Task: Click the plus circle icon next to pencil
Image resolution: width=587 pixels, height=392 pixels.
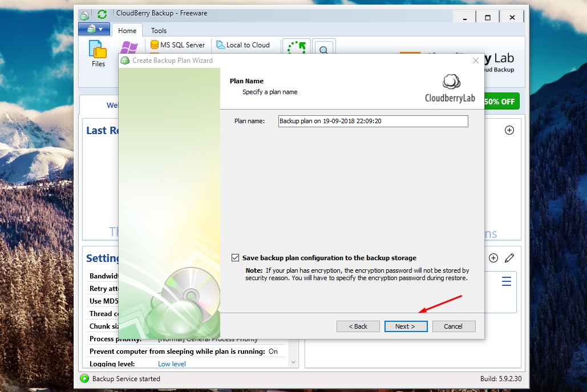Action: click(x=493, y=258)
